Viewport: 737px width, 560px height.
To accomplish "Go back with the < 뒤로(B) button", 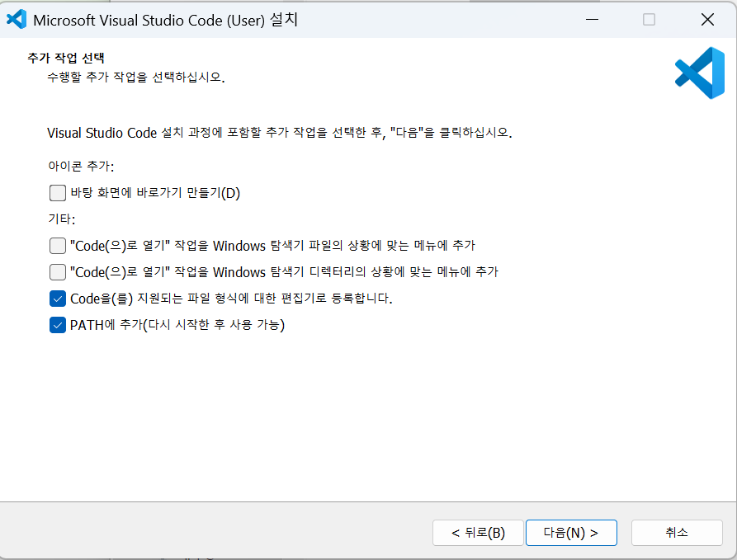I will point(478,533).
